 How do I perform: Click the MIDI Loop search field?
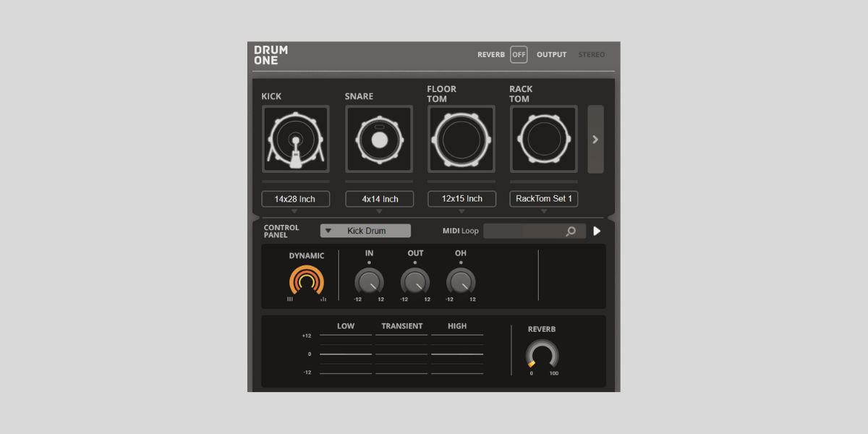point(524,231)
